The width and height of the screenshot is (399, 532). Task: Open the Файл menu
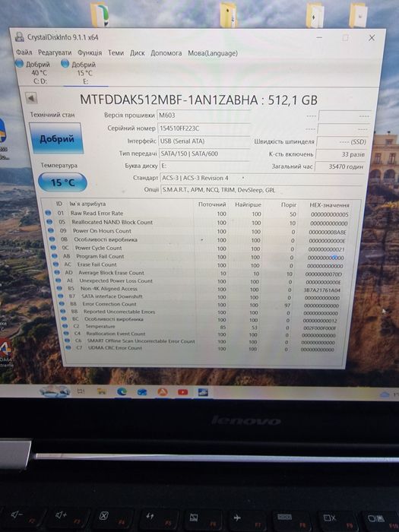24,52
